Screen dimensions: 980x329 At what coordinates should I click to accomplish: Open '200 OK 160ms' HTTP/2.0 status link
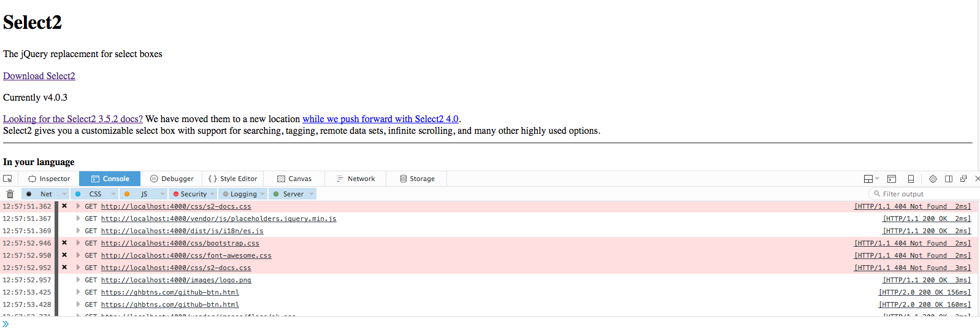click(x=925, y=304)
